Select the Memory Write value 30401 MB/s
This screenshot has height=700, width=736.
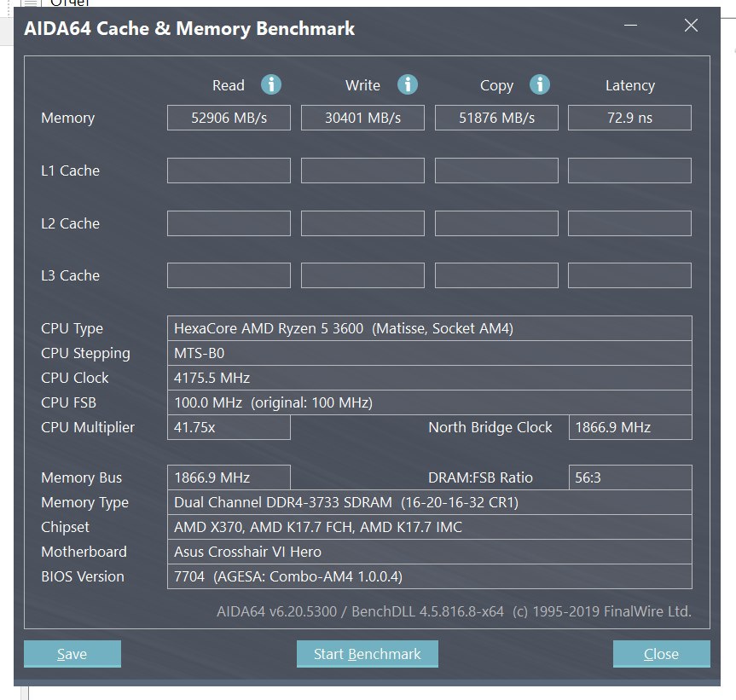pyautogui.click(x=362, y=118)
